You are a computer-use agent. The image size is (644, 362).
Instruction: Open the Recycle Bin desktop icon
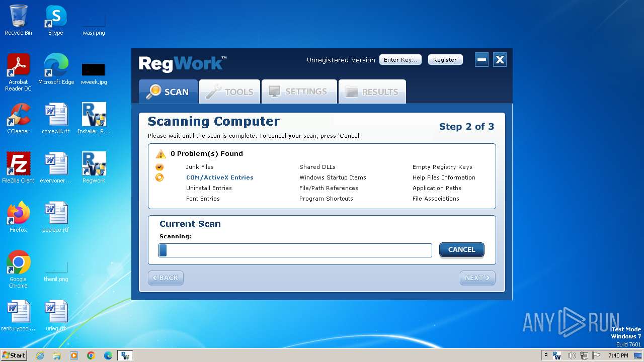click(x=18, y=20)
